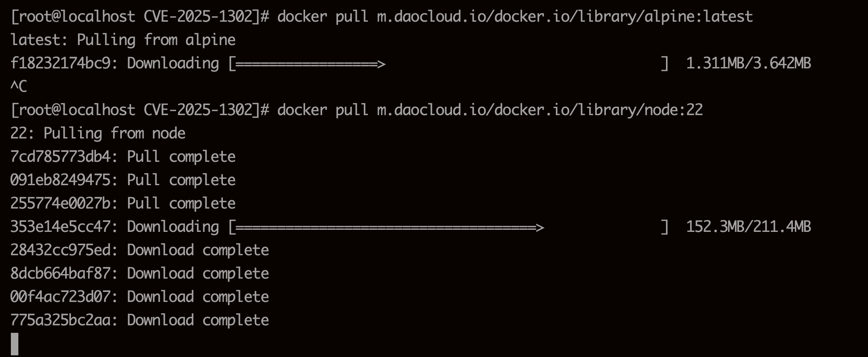Select layer ID 775a325bc2aa

coord(61,320)
